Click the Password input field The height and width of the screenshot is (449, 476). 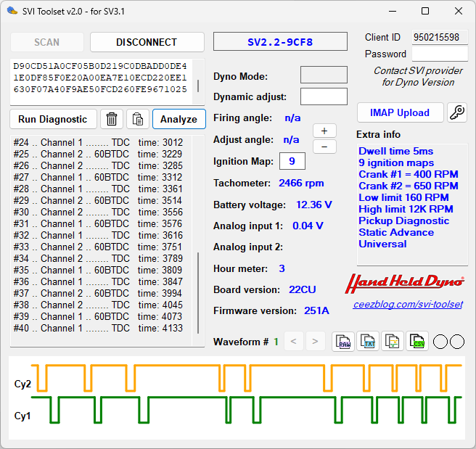(x=439, y=54)
